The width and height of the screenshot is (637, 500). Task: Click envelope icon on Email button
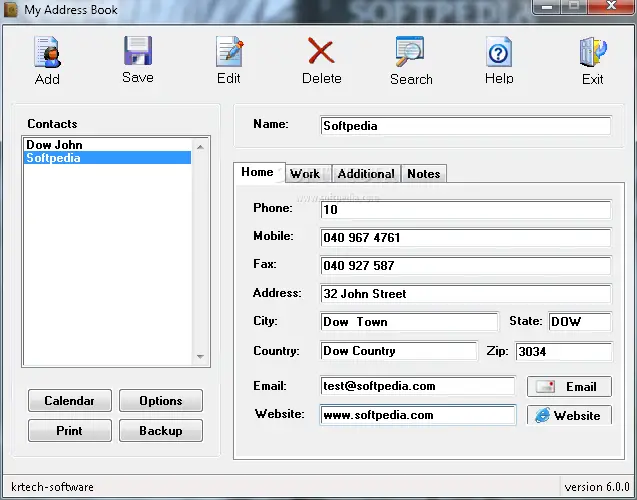pos(545,386)
